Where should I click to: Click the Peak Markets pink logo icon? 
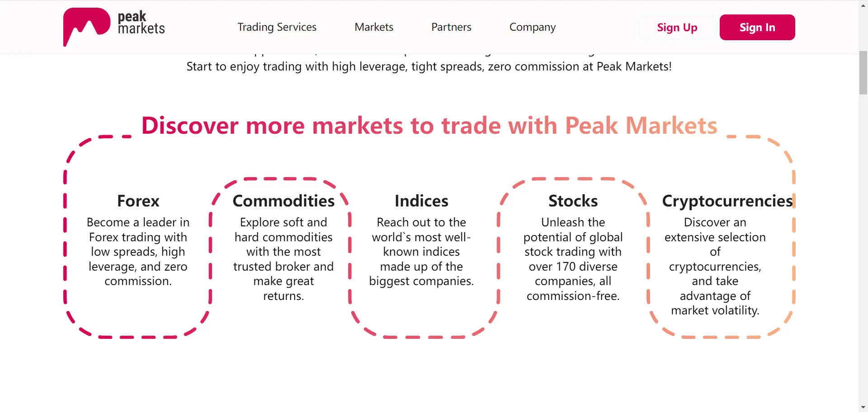click(x=86, y=27)
